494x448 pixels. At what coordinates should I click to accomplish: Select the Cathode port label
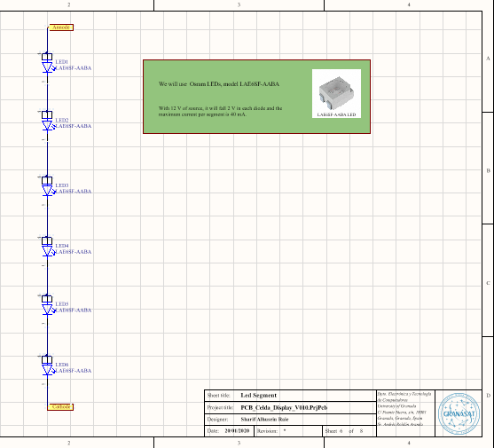coord(60,406)
